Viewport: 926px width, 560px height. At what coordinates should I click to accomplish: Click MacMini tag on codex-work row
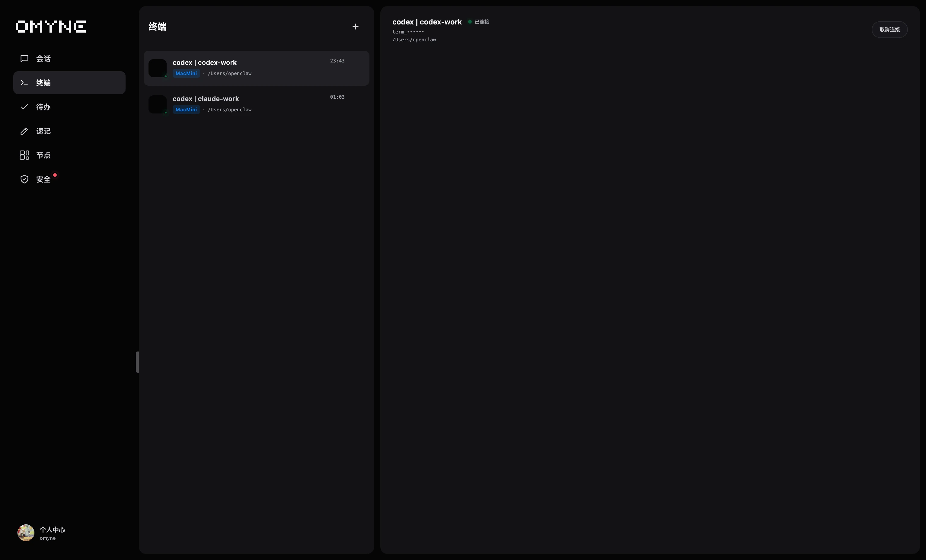click(186, 74)
